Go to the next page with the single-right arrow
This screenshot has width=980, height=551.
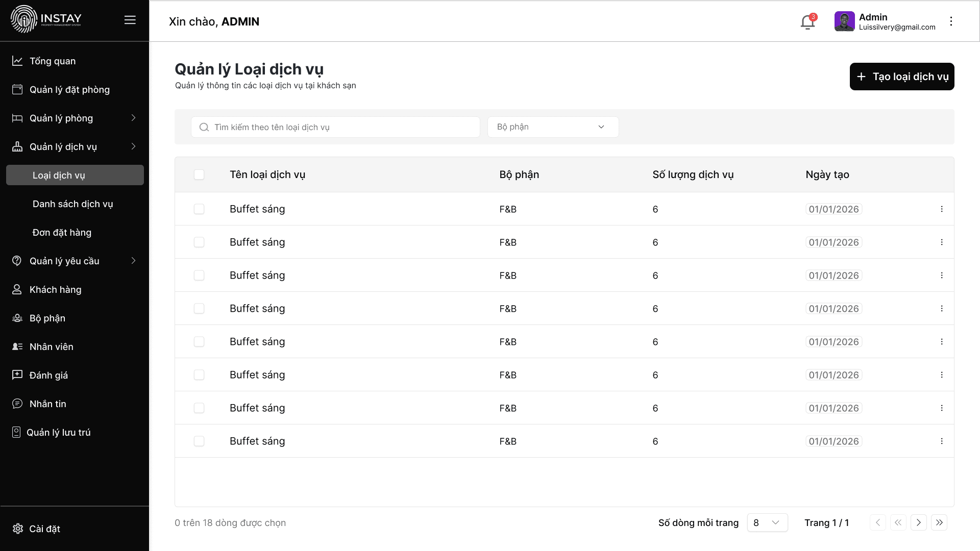(x=919, y=522)
